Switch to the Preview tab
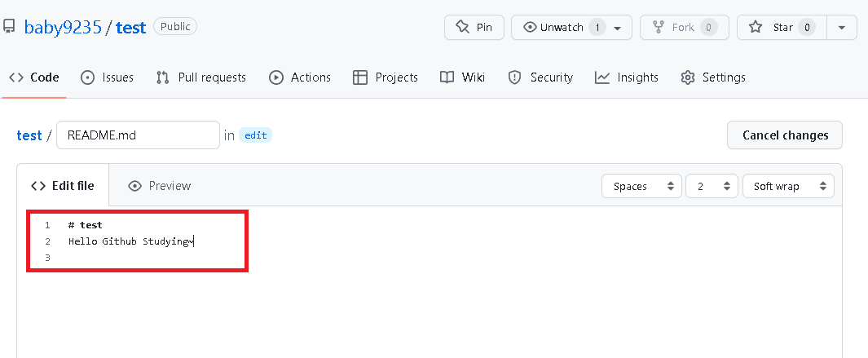The height and width of the screenshot is (358, 868). (159, 186)
